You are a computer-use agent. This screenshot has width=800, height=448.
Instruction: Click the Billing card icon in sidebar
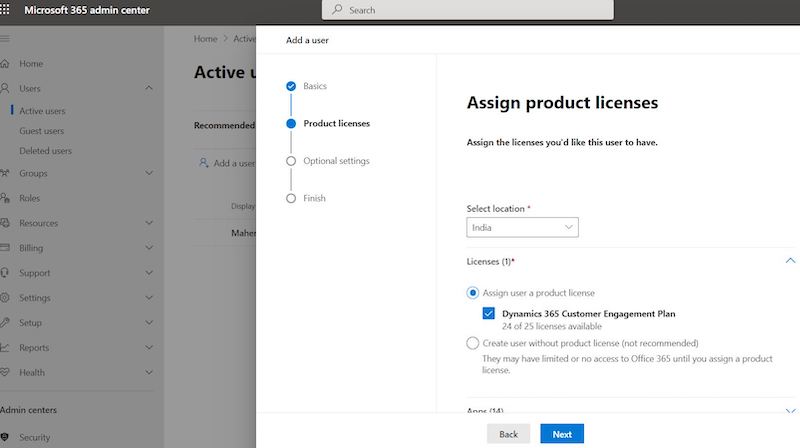(x=5, y=248)
